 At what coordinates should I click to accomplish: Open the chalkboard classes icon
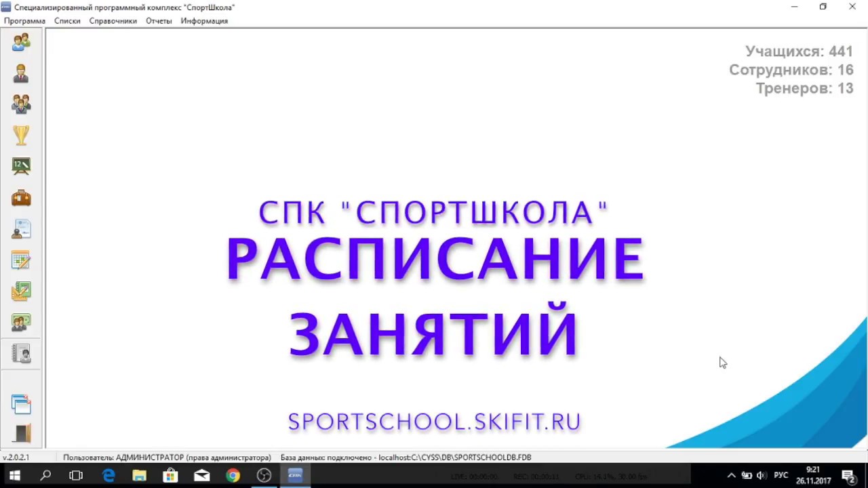21,167
